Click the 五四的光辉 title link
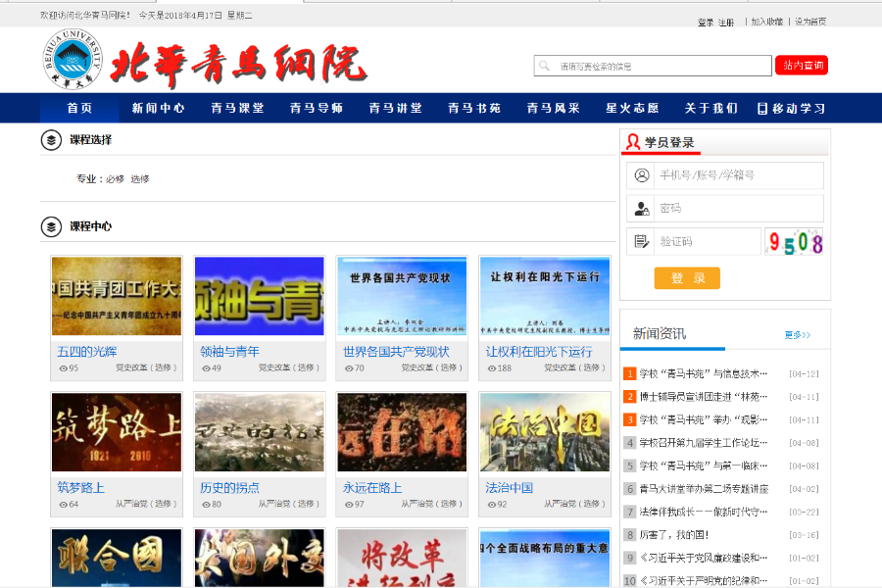882x588 pixels. 86,352
